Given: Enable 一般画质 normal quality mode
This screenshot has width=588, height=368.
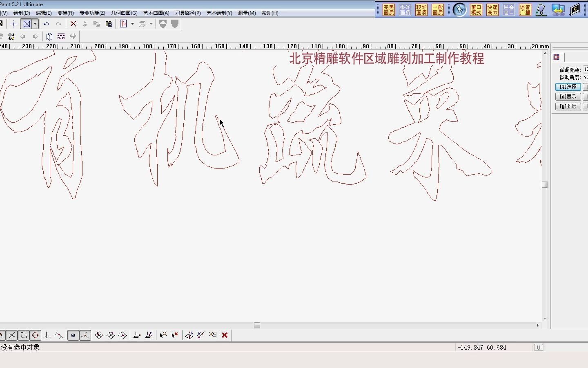Looking at the screenshot, I should pyautogui.click(x=438, y=9).
